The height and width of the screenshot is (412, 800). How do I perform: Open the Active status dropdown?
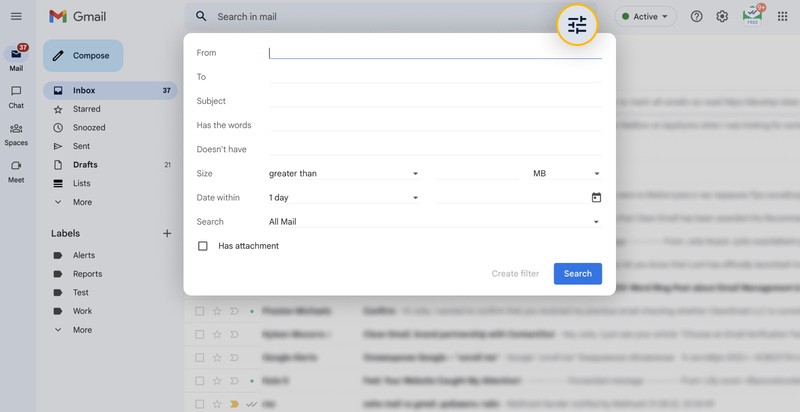[645, 17]
